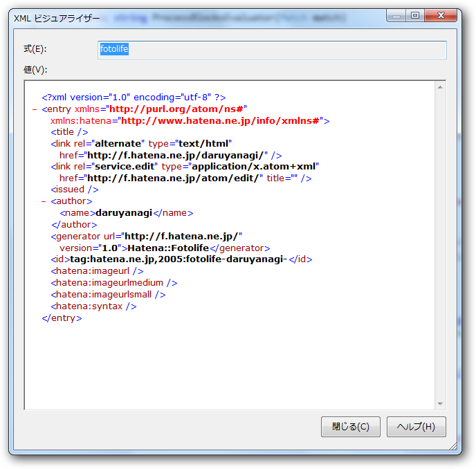Click the text/html type value

pyautogui.click(x=203, y=144)
